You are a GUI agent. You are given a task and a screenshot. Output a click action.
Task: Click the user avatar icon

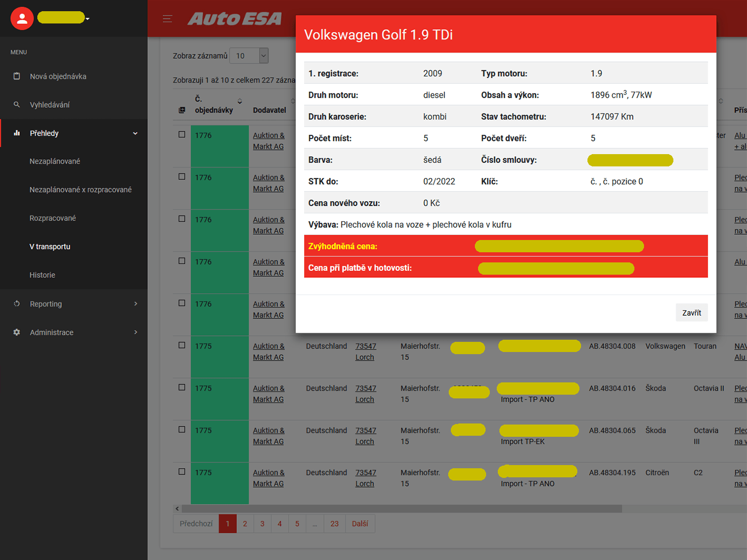click(22, 19)
